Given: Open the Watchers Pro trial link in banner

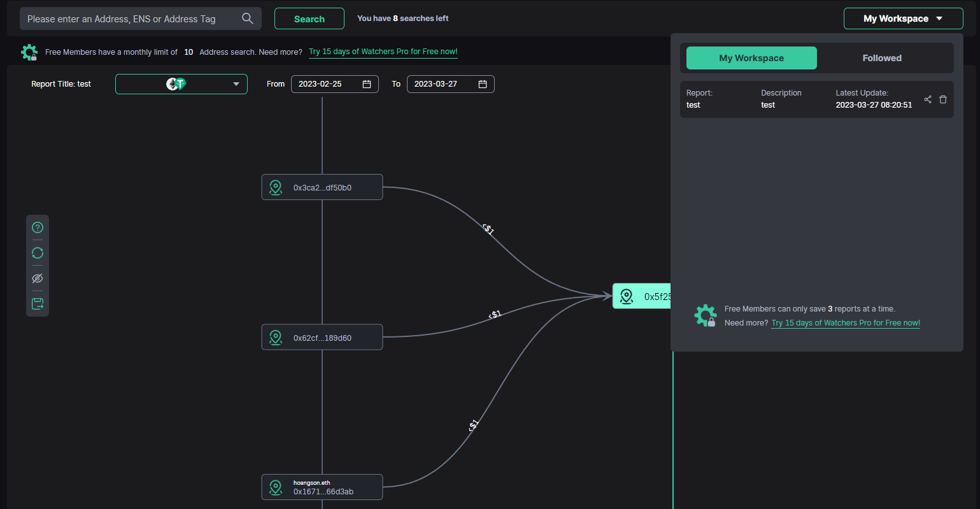Looking at the screenshot, I should coord(383,52).
